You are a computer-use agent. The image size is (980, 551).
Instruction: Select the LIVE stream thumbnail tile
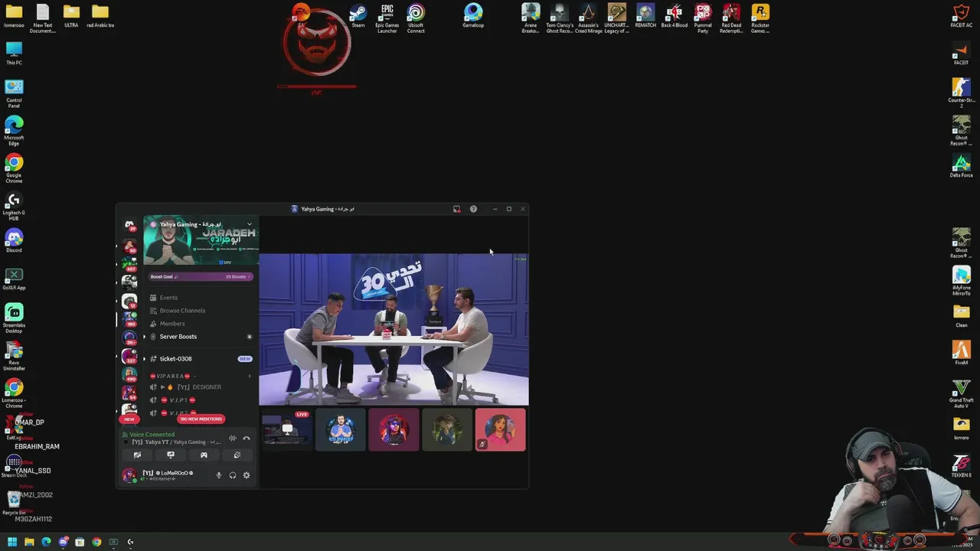[x=286, y=429]
